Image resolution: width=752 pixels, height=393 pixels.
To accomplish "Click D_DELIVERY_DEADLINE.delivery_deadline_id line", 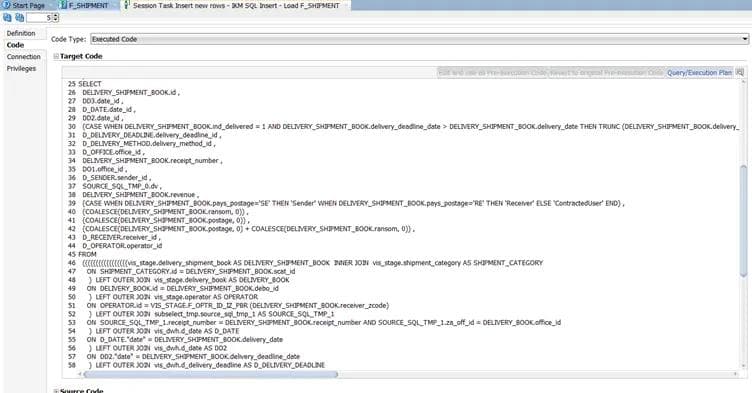I will (x=152, y=135).
